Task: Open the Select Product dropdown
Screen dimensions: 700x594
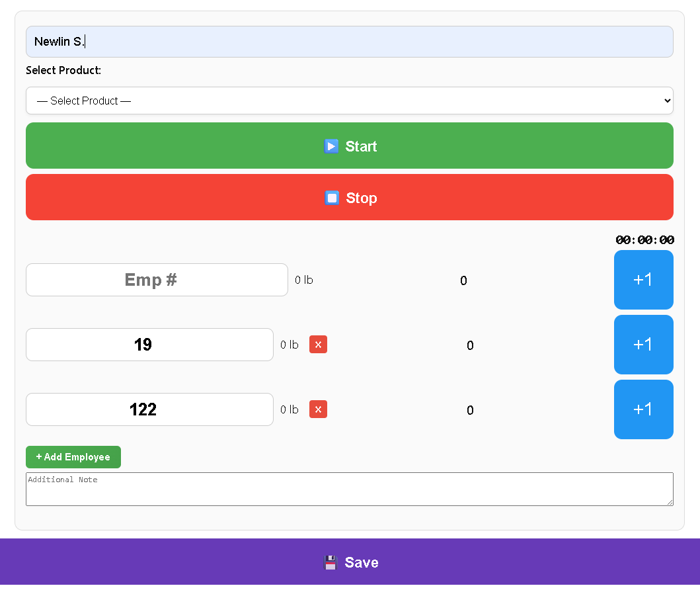Action: (x=349, y=101)
